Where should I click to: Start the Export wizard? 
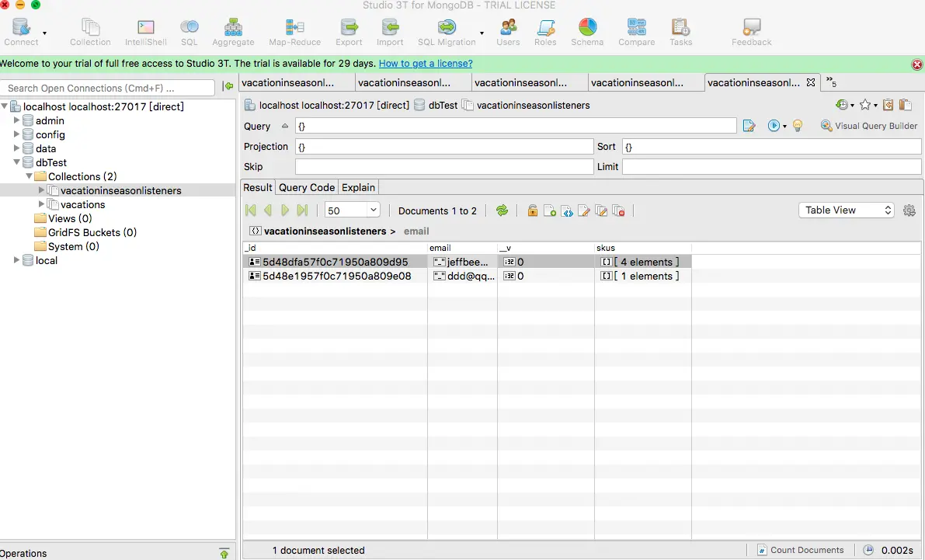click(x=349, y=32)
